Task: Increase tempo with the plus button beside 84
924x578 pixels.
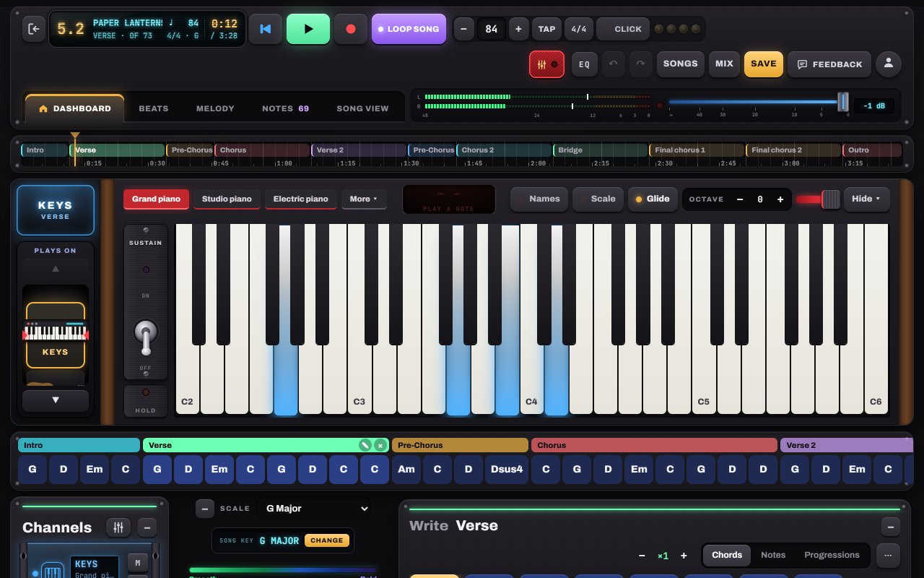Action: (518, 29)
